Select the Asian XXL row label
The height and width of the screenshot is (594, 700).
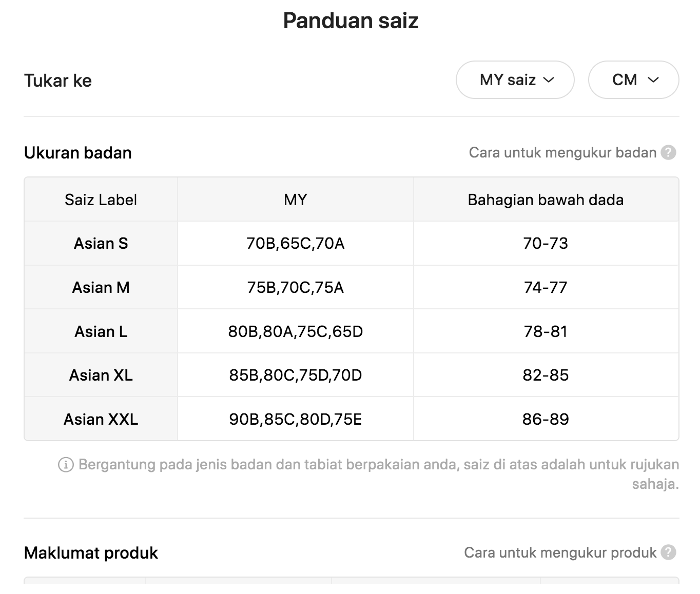tap(101, 419)
